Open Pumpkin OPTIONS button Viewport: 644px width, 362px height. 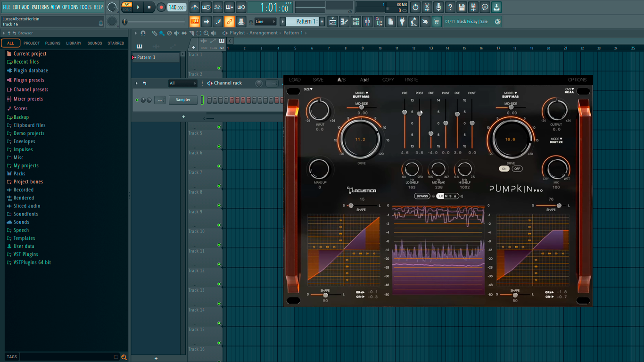pyautogui.click(x=577, y=80)
